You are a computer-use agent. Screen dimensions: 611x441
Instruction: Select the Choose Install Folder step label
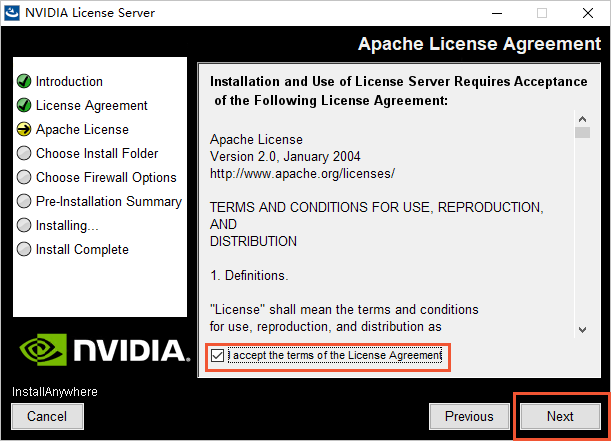(x=97, y=153)
